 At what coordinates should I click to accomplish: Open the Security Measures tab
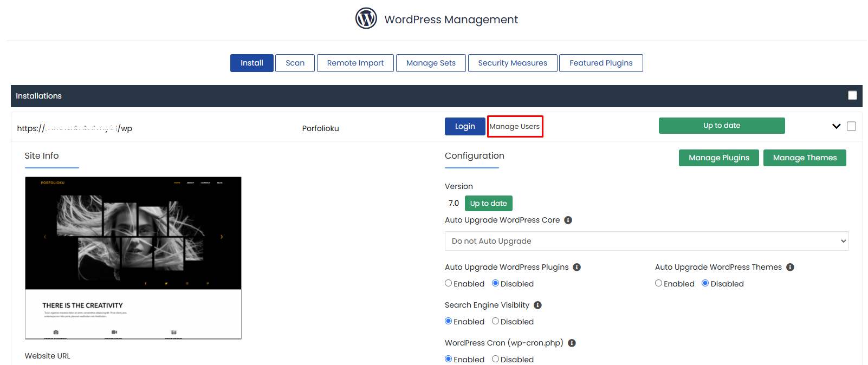(x=513, y=63)
